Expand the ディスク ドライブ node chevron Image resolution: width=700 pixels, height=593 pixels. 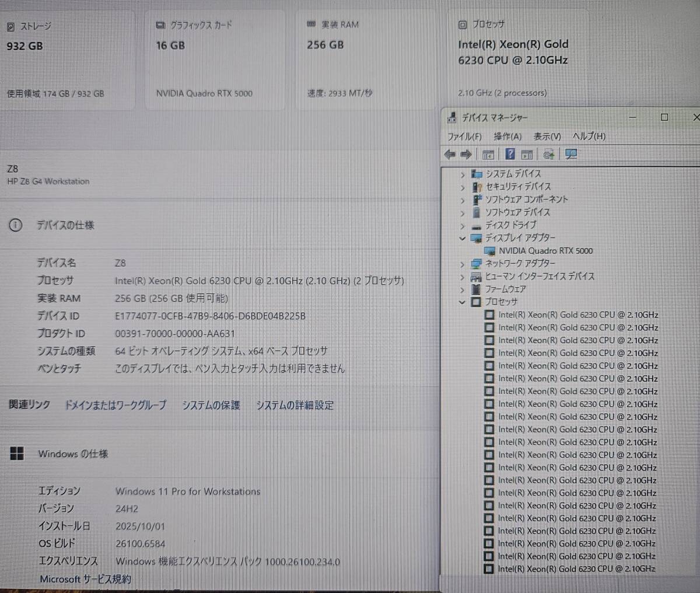pos(463,226)
